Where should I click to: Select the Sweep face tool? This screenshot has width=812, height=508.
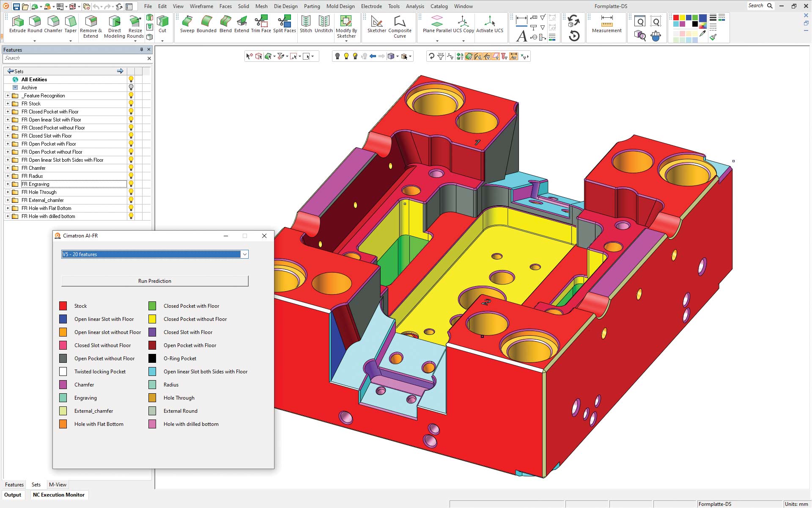(x=187, y=24)
